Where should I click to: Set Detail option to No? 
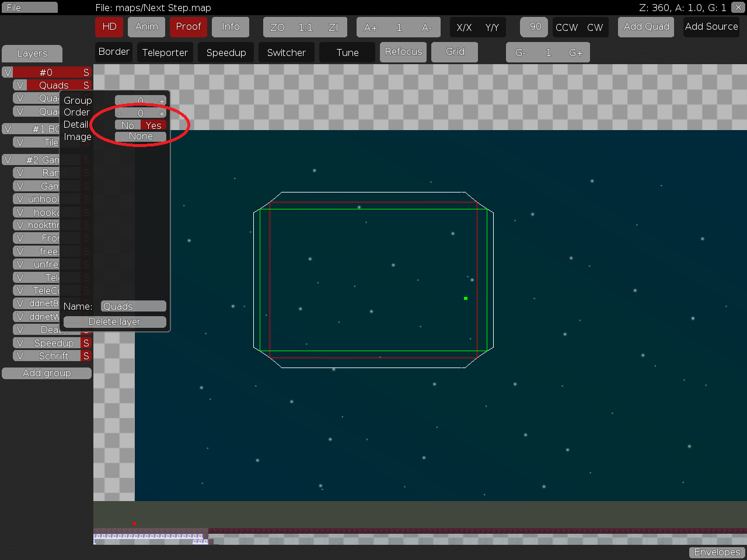[x=128, y=125]
